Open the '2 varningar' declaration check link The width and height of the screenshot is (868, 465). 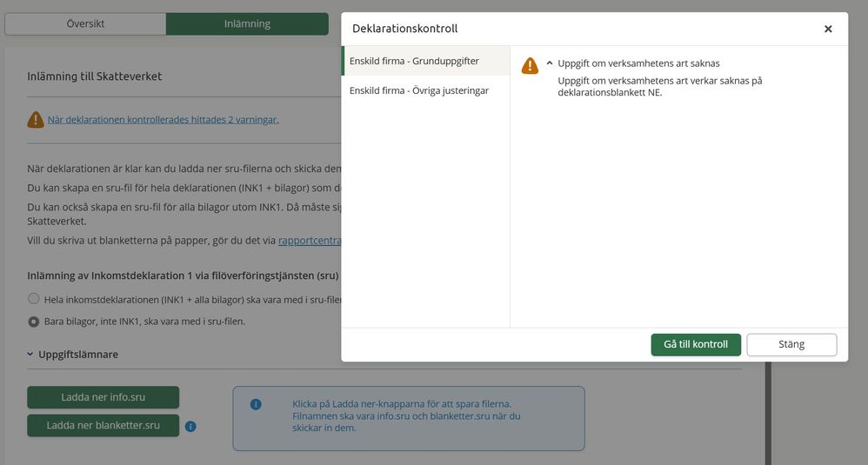click(163, 120)
